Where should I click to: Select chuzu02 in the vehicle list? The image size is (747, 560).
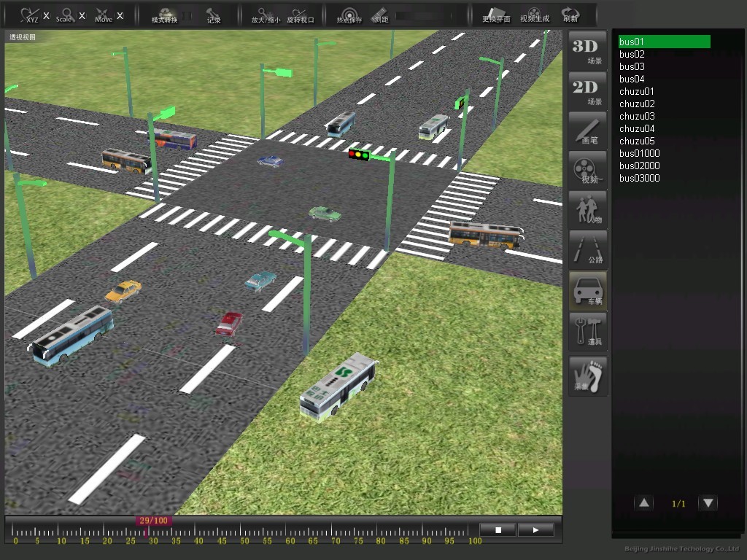637,104
